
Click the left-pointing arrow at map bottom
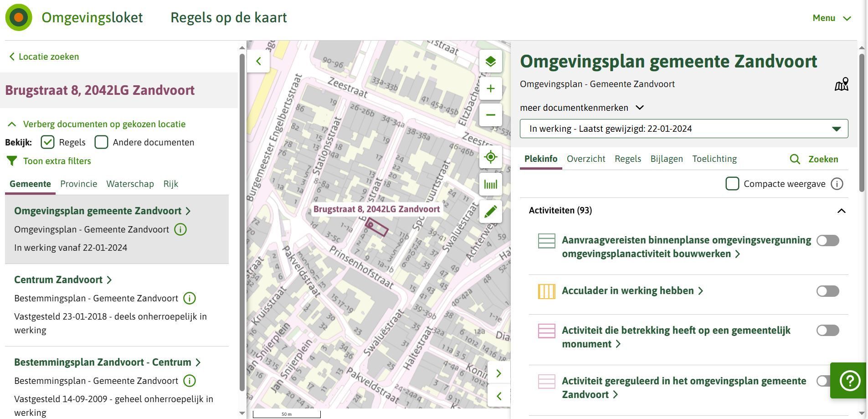point(498,396)
